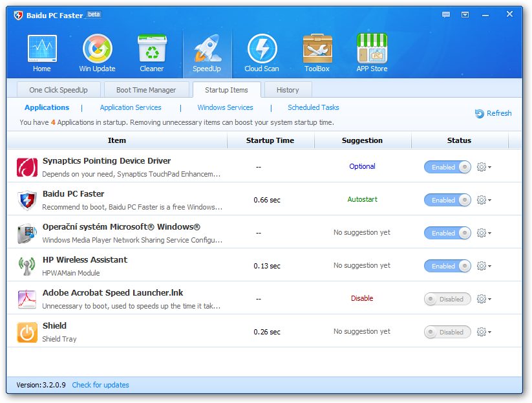Select the Startup Items tab
The height and width of the screenshot is (403, 532).
(x=227, y=90)
